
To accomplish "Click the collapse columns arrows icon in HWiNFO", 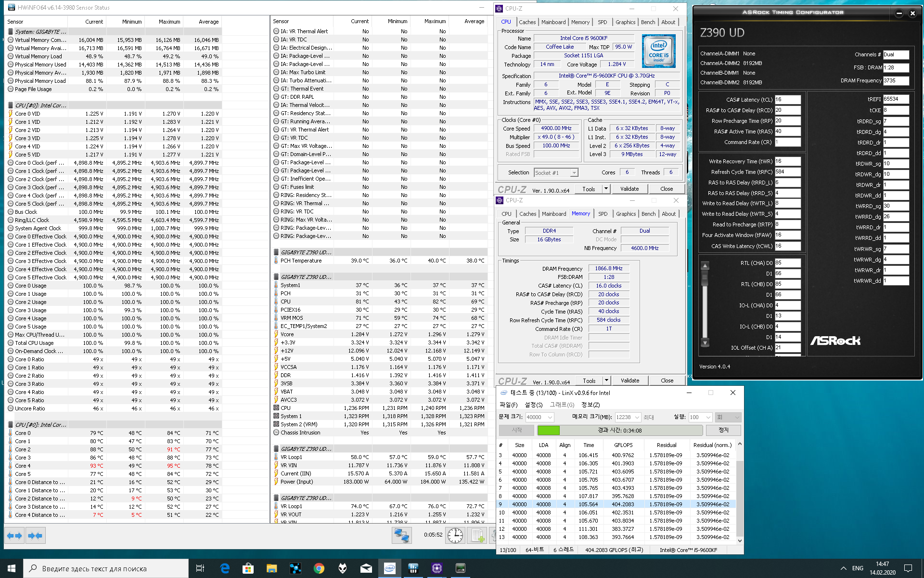I will (35, 536).
